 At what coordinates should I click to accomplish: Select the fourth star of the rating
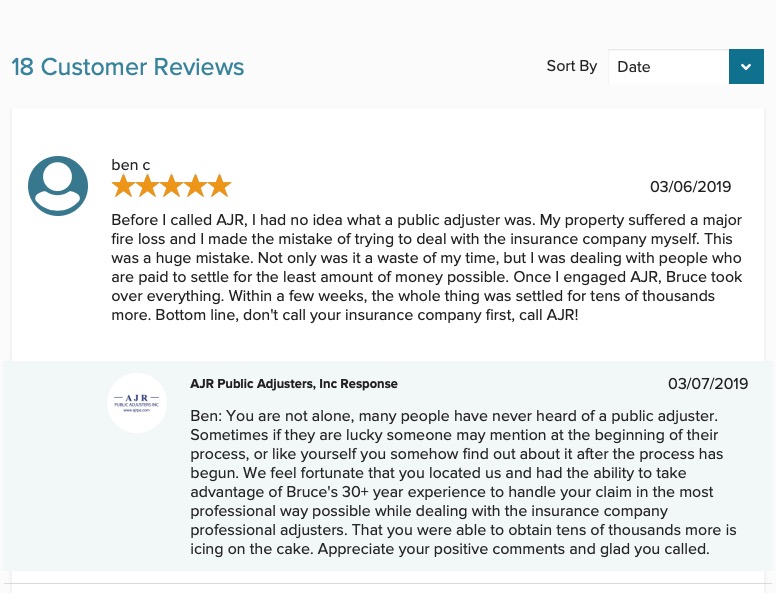[195, 186]
